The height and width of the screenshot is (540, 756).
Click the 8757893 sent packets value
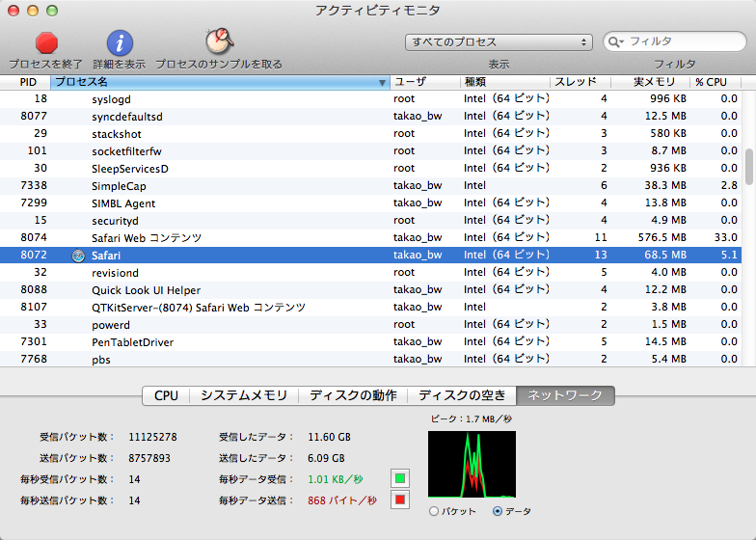click(x=149, y=458)
